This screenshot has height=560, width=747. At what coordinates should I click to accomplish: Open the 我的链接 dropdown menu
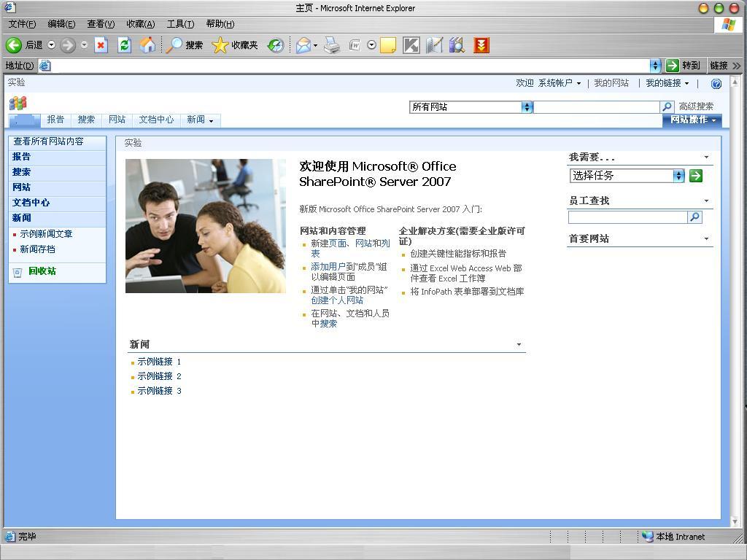667,83
